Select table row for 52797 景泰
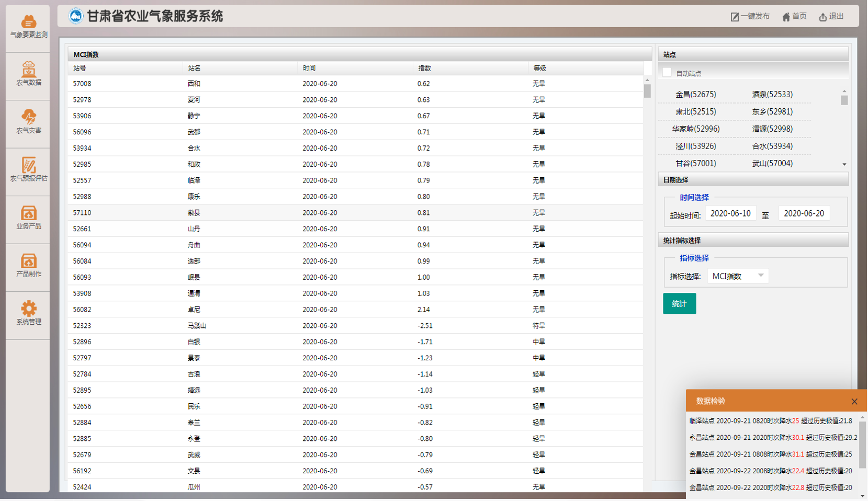The width and height of the screenshot is (868, 501). pos(355,358)
